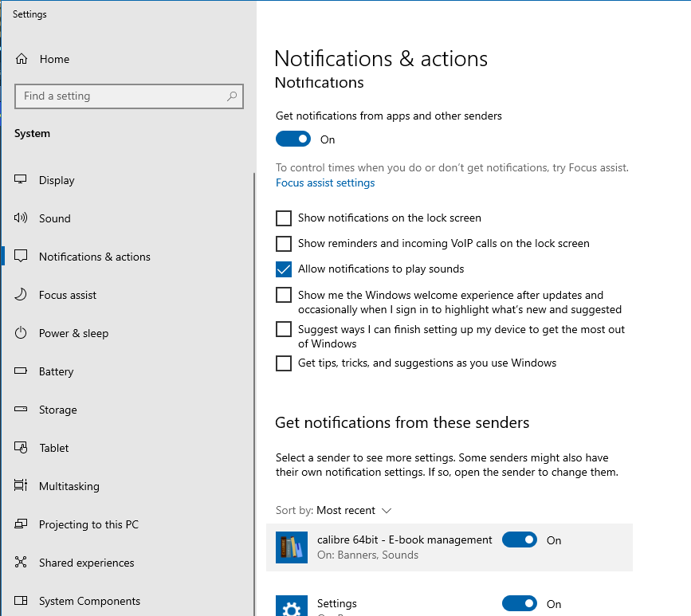Click the Battery icon in sidebar
The image size is (691, 616).
click(x=22, y=371)
